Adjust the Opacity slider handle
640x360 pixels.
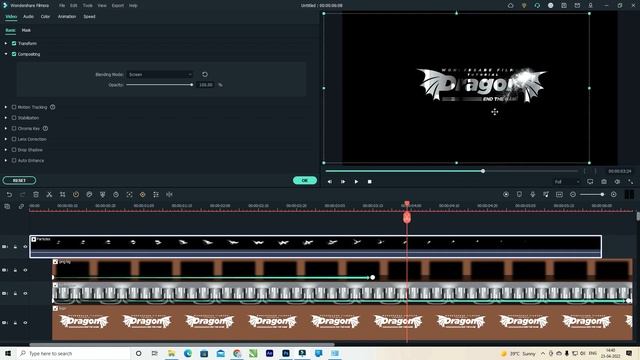(x=191, y=85)
